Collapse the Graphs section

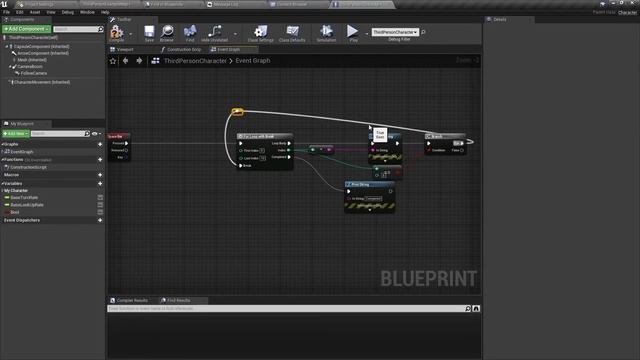2,144
